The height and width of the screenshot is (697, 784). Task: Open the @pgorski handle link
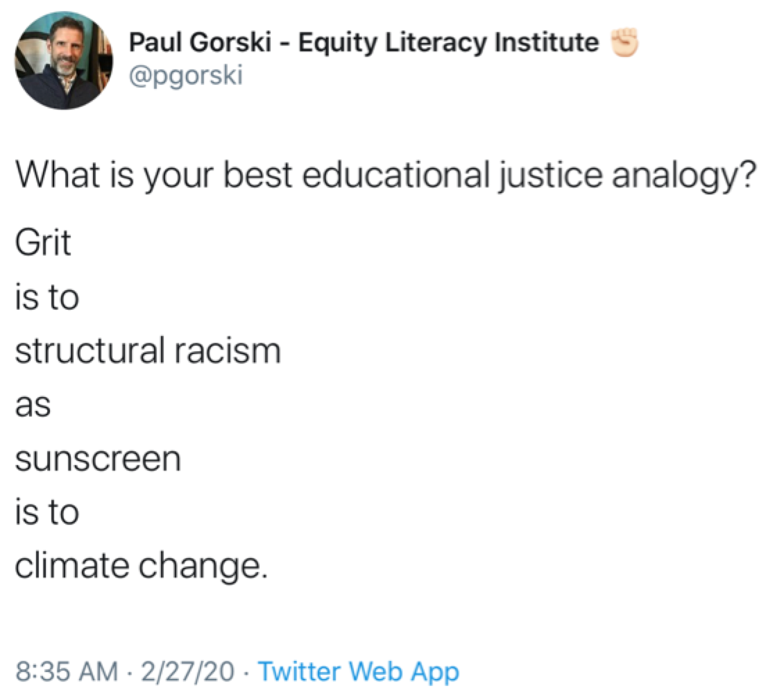[x=186, y=75]
